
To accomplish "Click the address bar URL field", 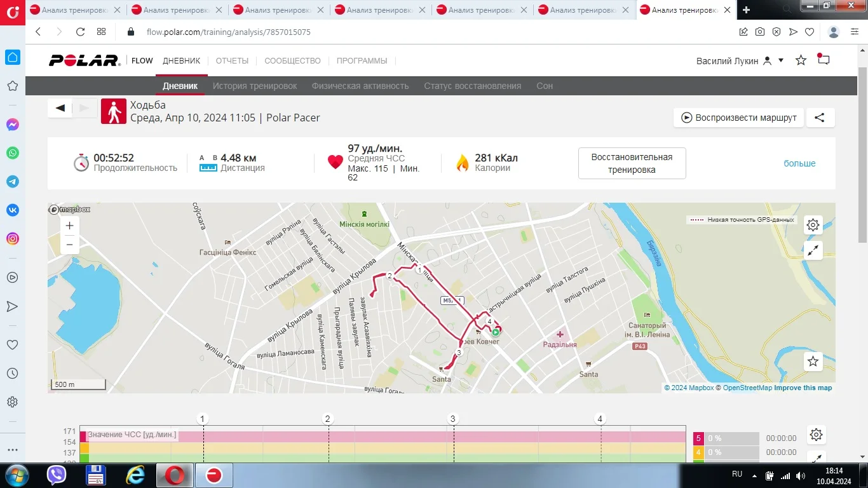I will point(438,32).
